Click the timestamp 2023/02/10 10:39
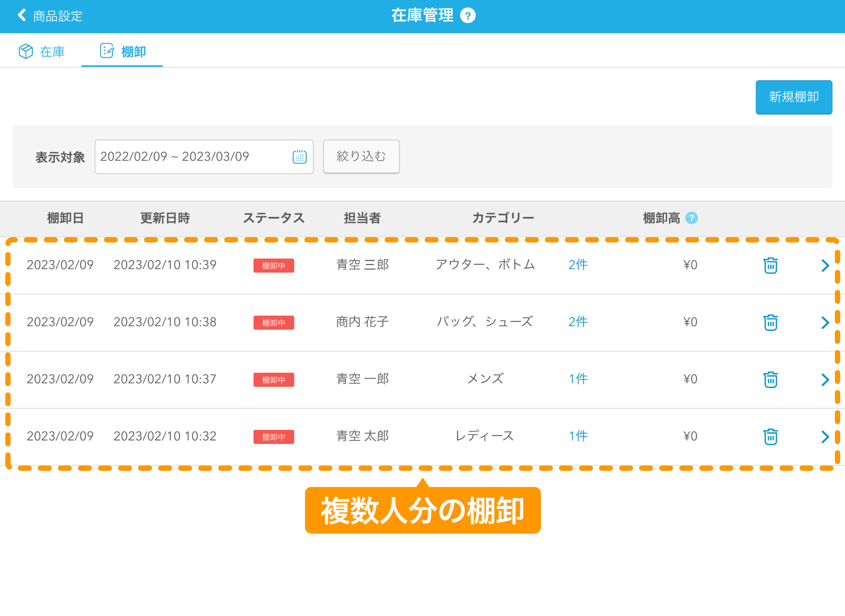This screenshot has height=616, width=845. coord(165,265)
